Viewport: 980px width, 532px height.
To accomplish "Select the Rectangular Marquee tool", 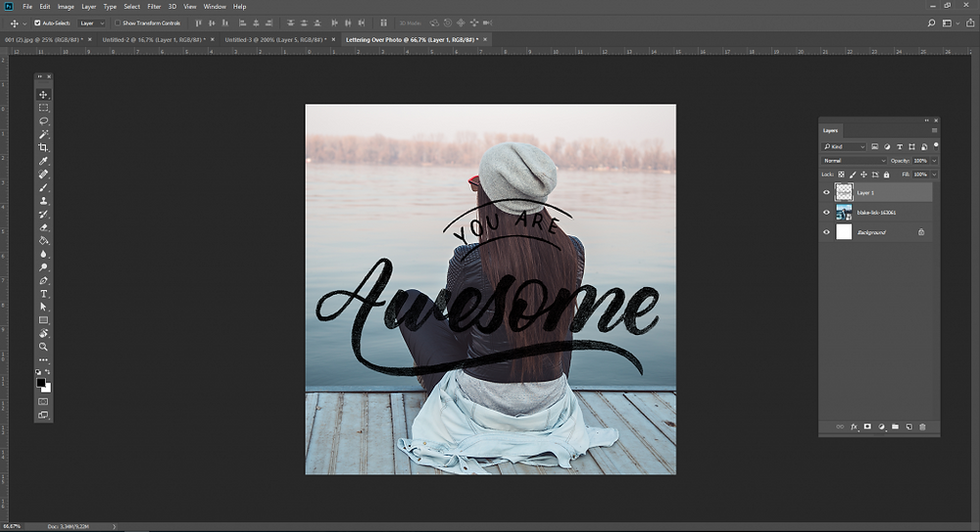I will point(43,108).
